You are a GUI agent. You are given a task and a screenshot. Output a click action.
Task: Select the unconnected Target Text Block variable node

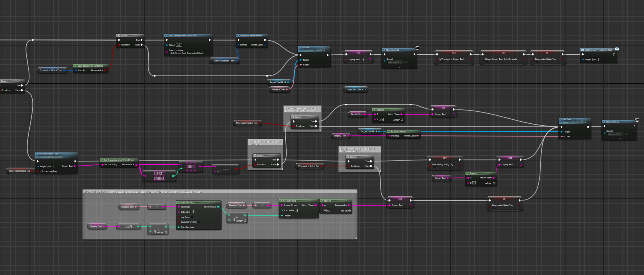pos(355,89)
